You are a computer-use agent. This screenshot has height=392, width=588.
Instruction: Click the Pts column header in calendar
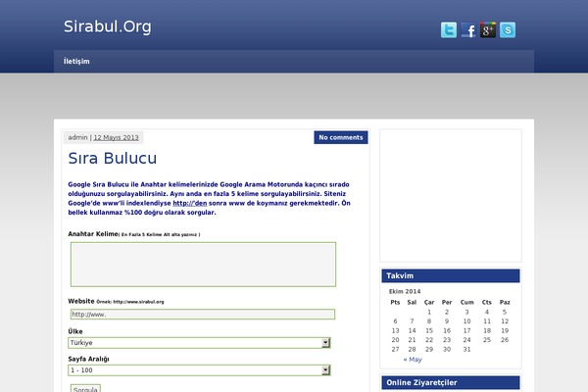395,302
